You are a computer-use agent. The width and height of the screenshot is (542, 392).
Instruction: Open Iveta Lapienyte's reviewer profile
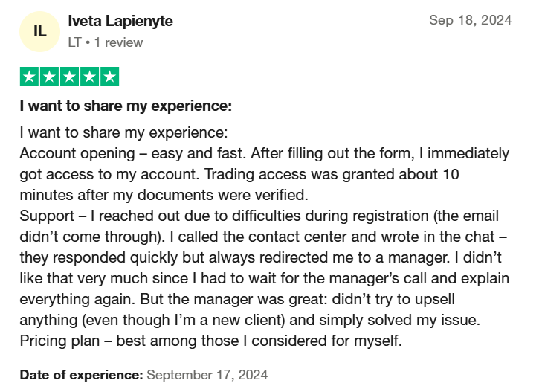pos(120,21)
